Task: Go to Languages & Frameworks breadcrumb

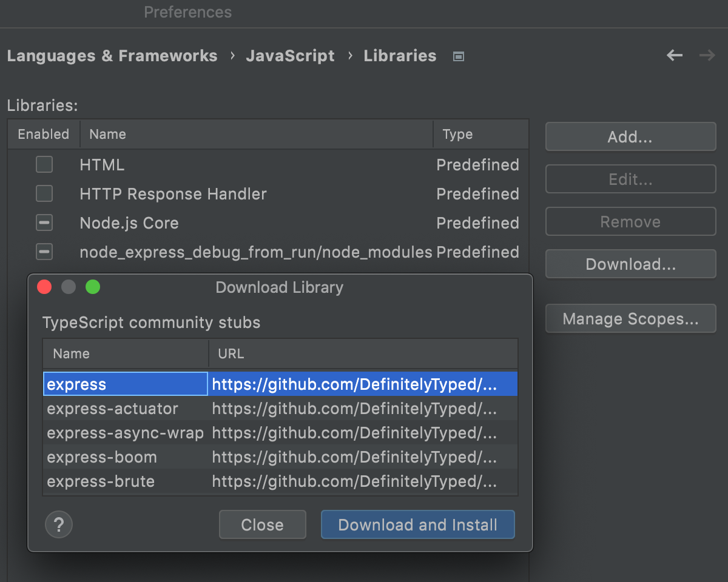Action: click(112, 56)
